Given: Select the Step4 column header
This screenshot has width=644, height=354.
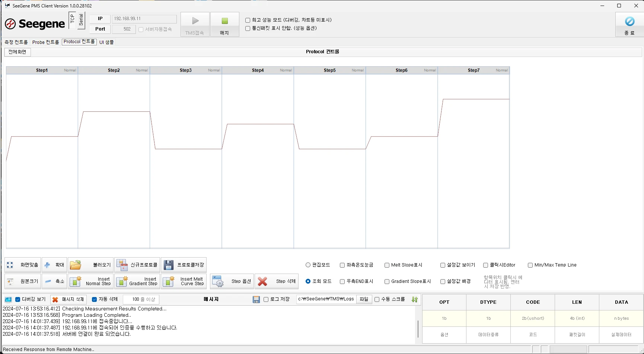Looking at the screenshot, I should point(258,70).
